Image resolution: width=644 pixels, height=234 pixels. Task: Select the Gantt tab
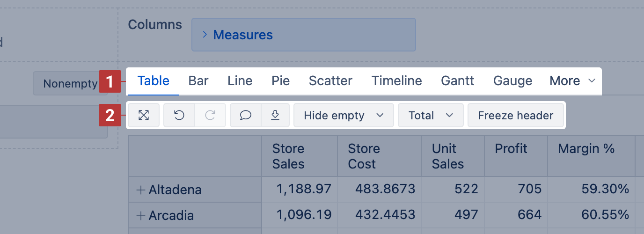coord(457,81)
